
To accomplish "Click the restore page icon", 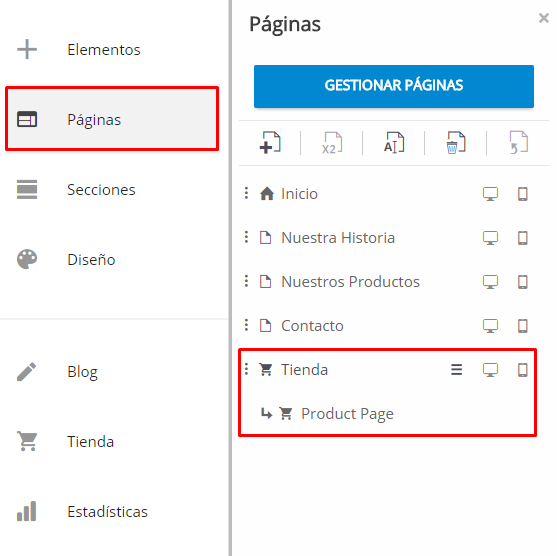I will click(519, 143).
